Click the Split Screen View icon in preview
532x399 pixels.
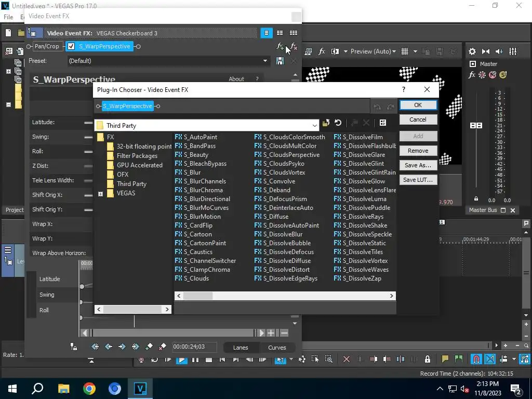[x=335, y=51]
